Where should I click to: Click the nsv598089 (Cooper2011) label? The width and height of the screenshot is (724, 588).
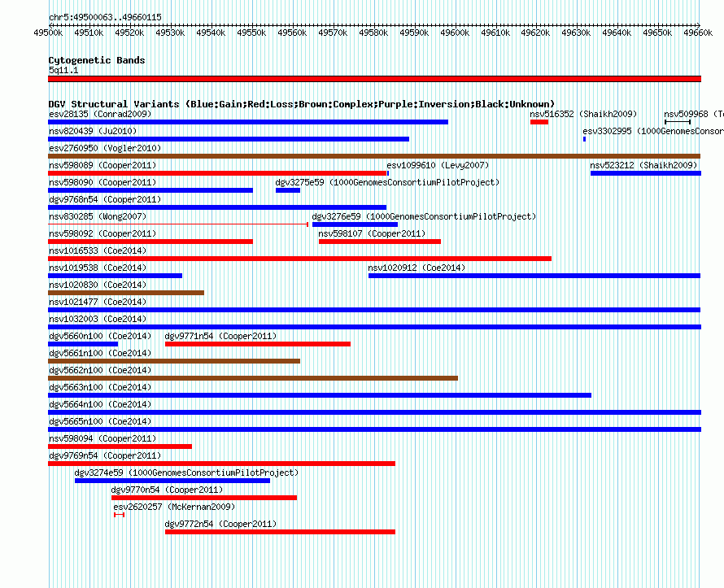[x=102, y=165]
